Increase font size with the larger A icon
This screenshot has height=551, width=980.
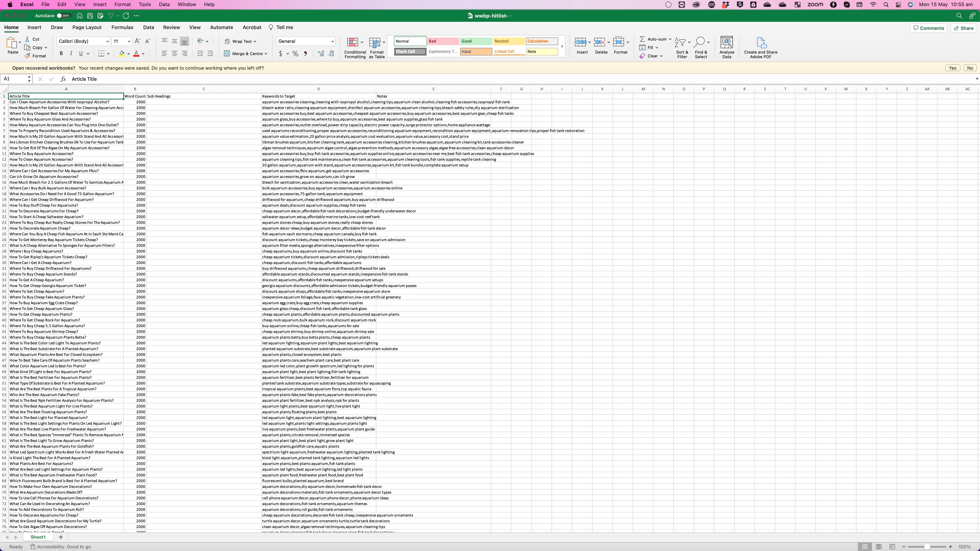[137, 41]
